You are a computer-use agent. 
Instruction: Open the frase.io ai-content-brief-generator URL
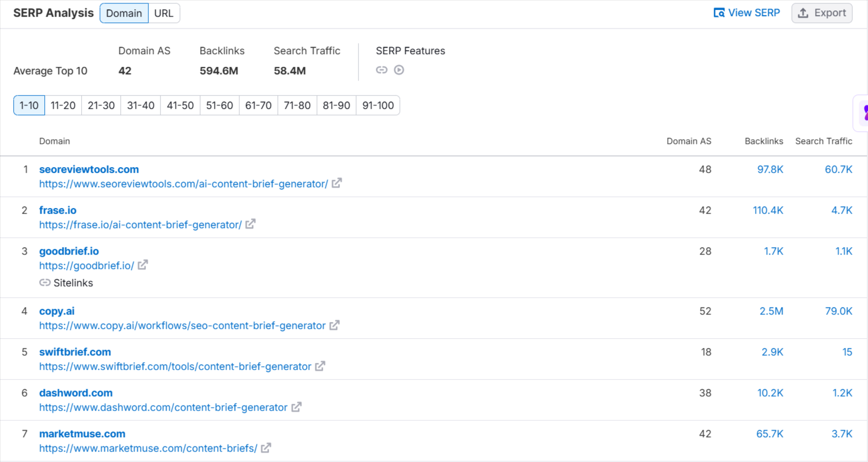click(x=140, y=225)
